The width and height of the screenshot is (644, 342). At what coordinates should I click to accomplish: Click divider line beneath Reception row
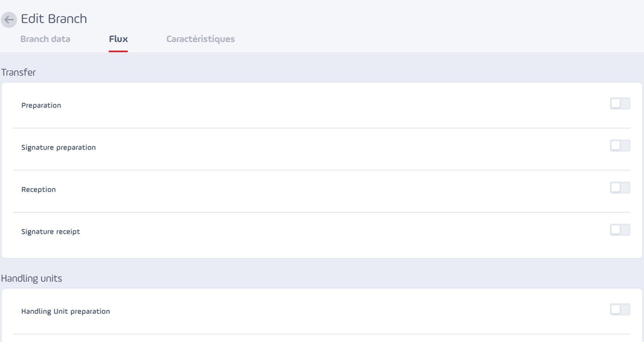coord(322,212)
